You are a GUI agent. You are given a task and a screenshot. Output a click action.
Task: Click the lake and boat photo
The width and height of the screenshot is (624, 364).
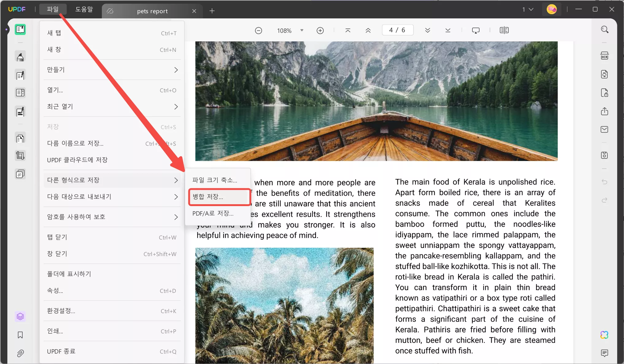click(x=376, y=101)
